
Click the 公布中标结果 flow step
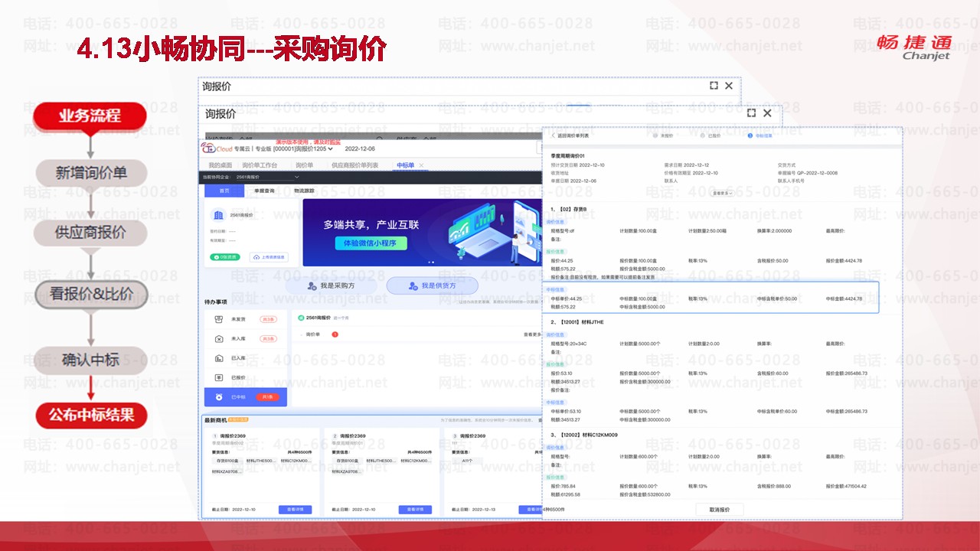click(x=91, y=415)
